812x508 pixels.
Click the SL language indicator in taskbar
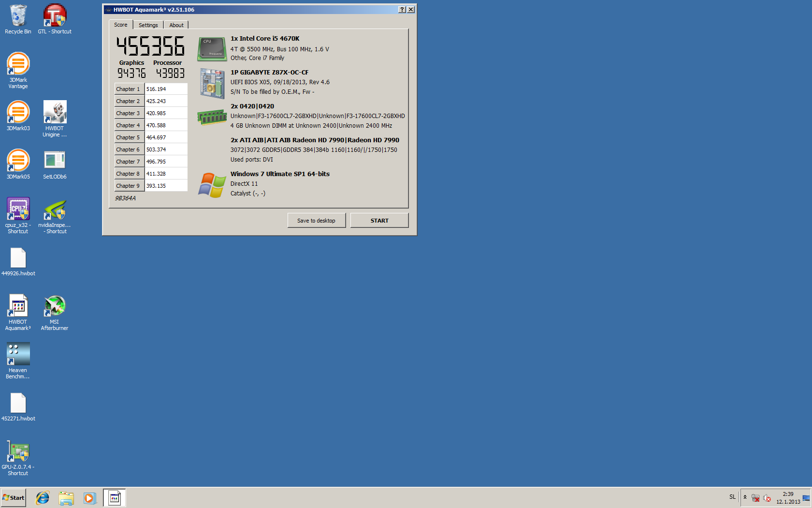[x=732, y=497]
